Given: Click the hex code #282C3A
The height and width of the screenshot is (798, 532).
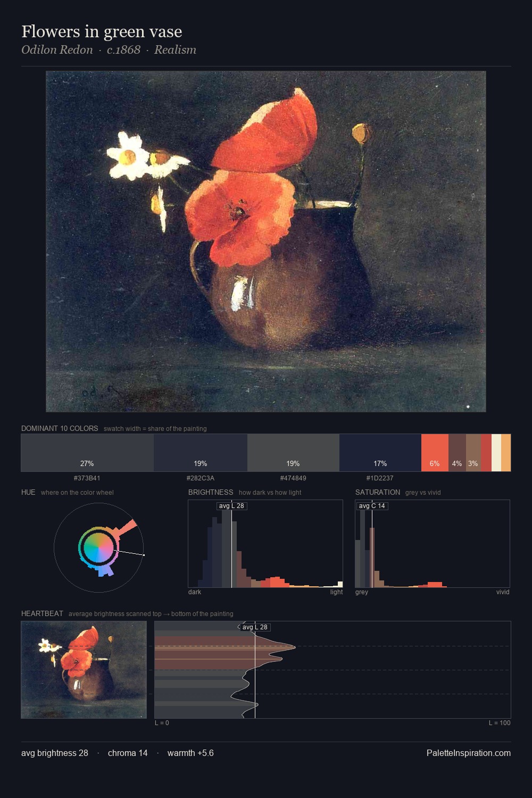Looking at the screenshot, I should (201, 478).
